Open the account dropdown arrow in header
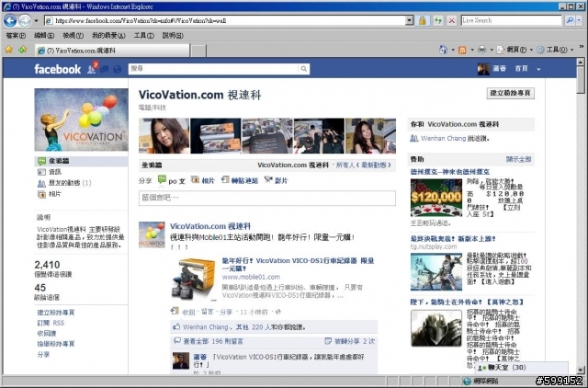Viewport: 588px width, 388px height. pos(538,69)
